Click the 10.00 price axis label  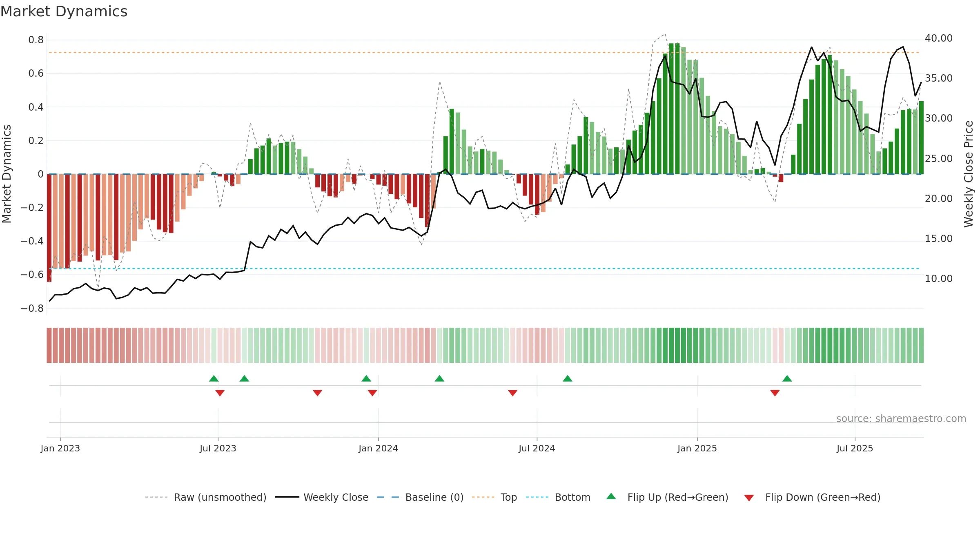click(x=939, y=279)
